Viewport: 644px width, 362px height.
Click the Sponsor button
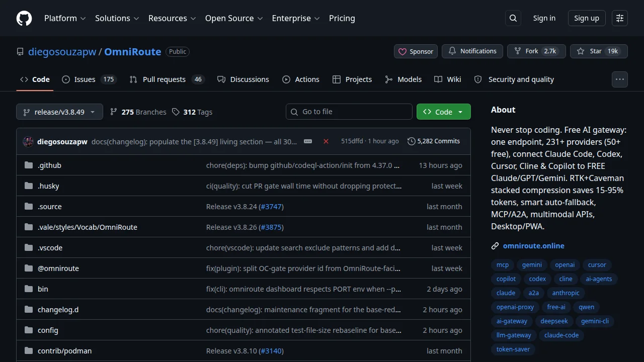416,51
